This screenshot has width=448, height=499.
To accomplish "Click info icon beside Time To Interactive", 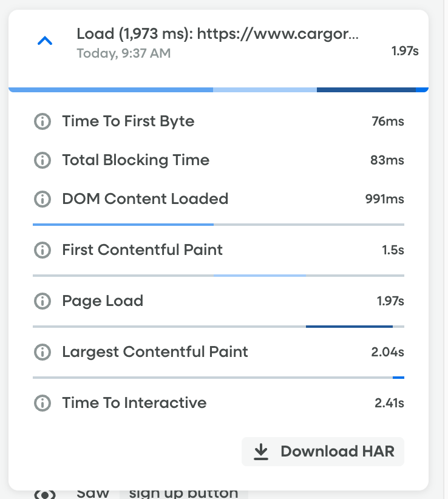I will [42, 403].
